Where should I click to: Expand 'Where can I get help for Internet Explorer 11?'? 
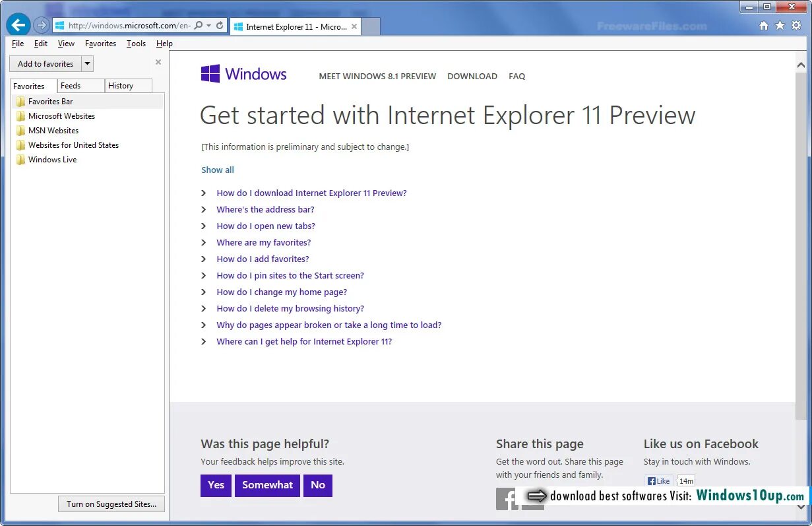pos(304,342)
